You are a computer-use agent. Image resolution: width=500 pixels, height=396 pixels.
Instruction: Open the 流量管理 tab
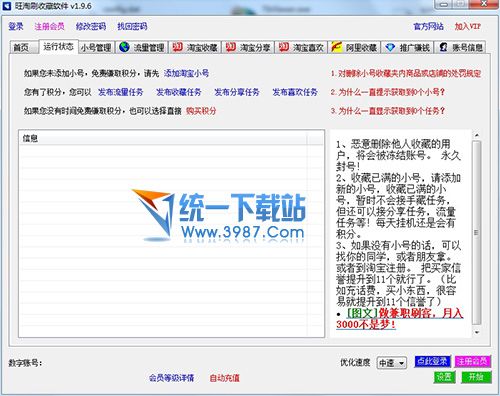[142, 47]
